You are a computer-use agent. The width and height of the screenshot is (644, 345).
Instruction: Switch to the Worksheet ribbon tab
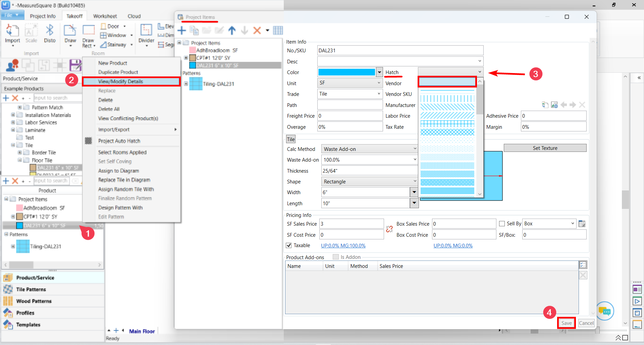point(105,16)
